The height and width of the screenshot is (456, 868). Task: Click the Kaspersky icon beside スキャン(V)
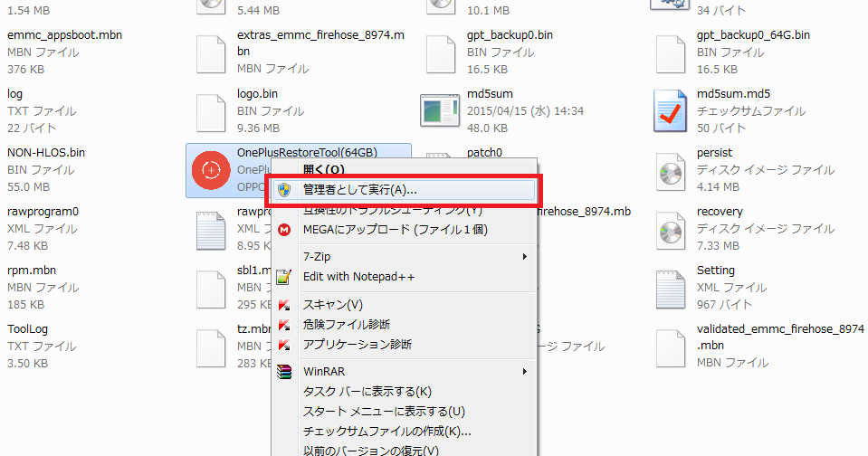[x=284, y=305]
